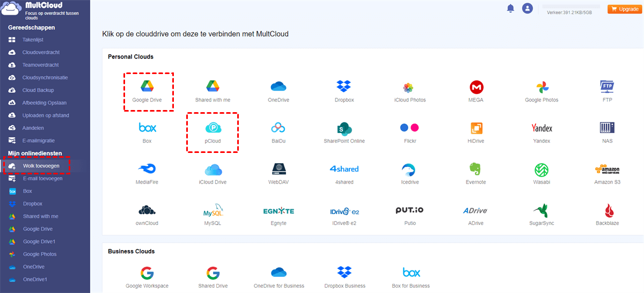This screenshot has width=644, height=293.
Task: Choose the Shared with me cloud
Action: click(213, 86)
